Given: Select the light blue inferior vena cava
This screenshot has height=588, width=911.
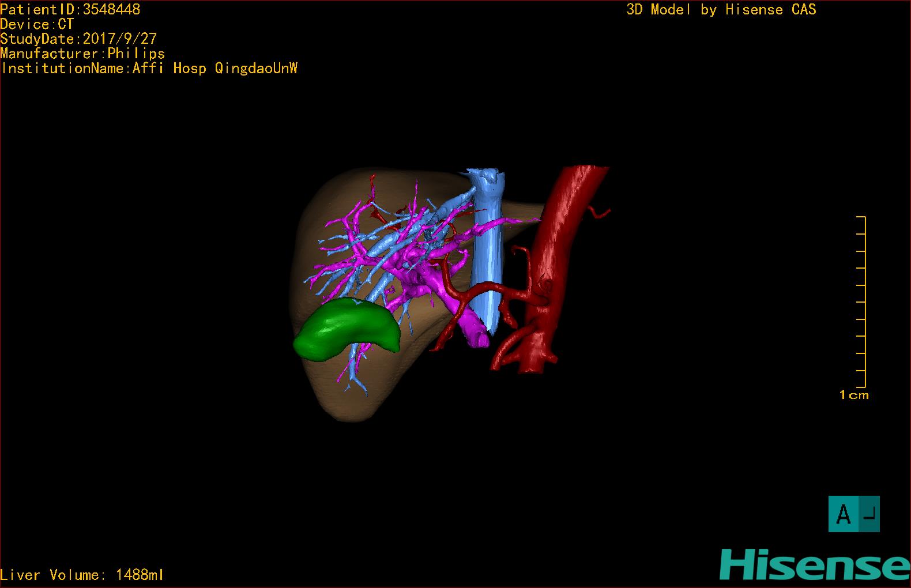Looking at the screenshot, I should (487, 254).
